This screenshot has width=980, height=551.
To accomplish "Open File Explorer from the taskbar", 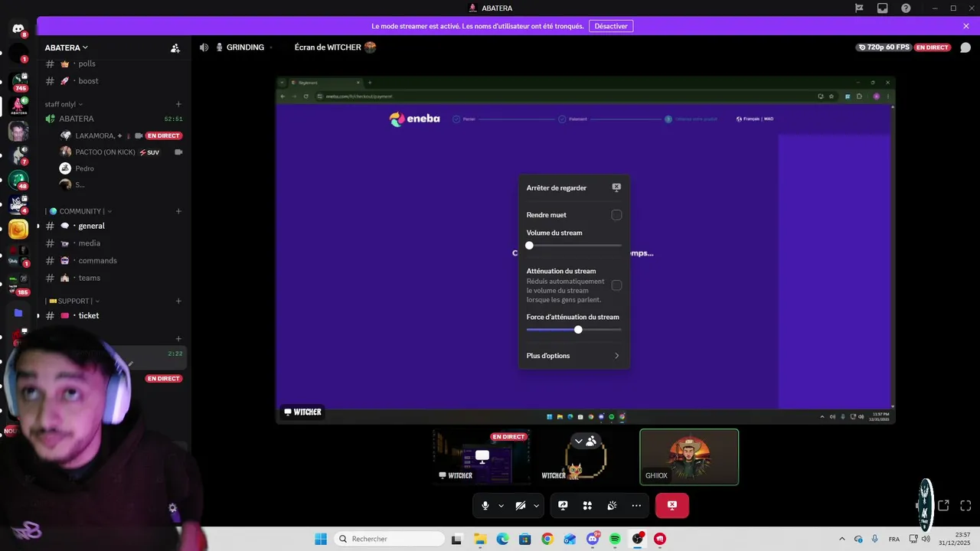I will 480,539.
